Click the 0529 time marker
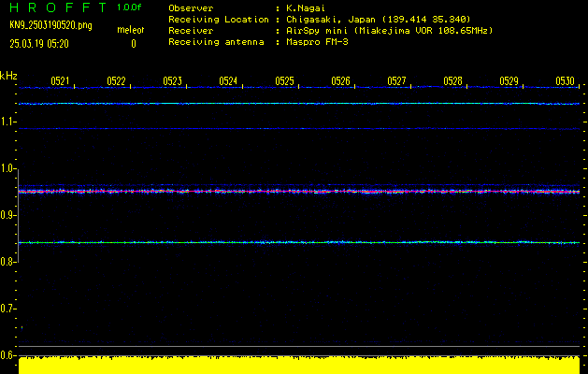The height and width of the screenshot is (374, 588). pyautogui.click(x=509, y=81)
